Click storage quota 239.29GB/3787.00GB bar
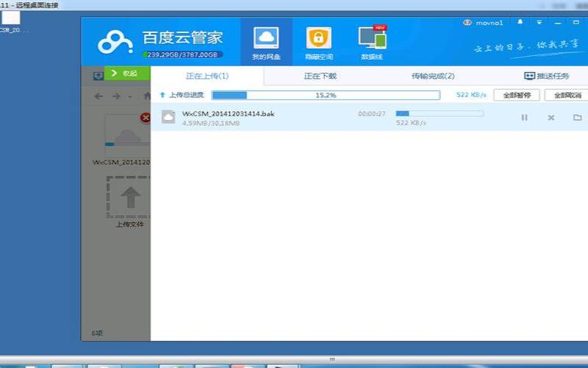The height and width of the screenshot is (368, 588). coord(182,54)
